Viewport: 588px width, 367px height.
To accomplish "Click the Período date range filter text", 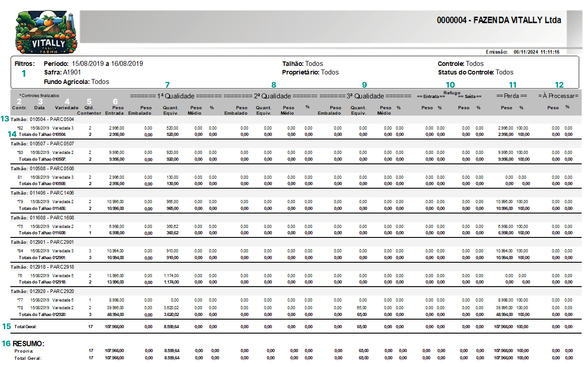I will pos(93,64).
